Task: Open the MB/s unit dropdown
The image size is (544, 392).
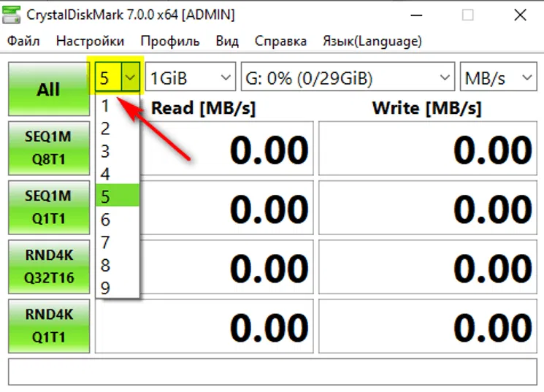Action: [499, 77]
